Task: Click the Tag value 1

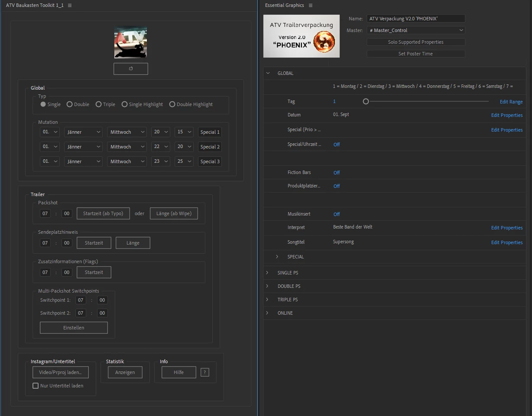Action: tap(334, 101)
